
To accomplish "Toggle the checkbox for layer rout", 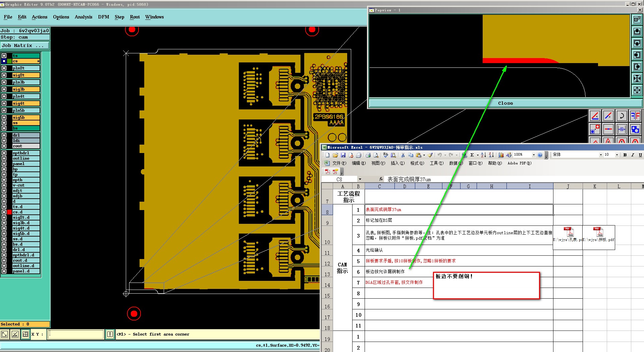I will (4, 146).
